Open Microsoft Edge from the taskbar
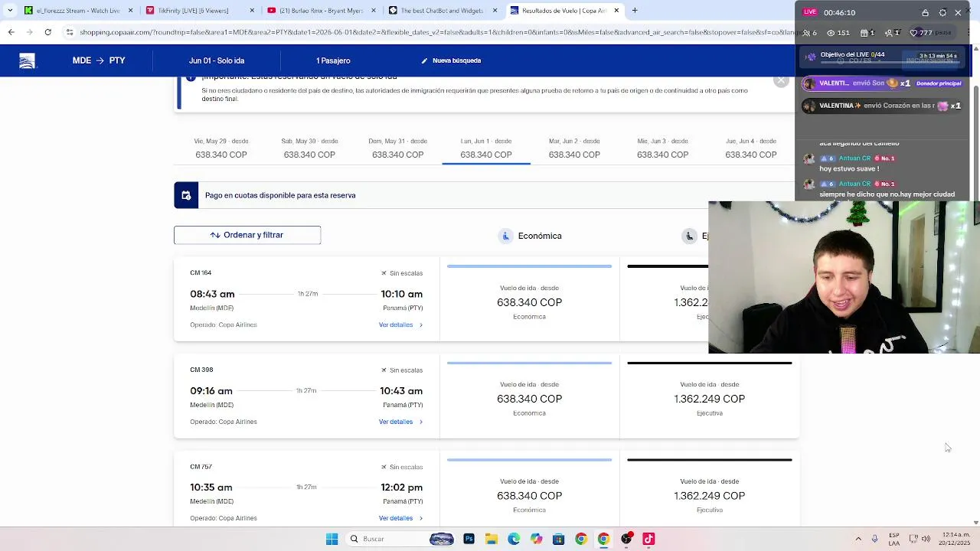Screen dimensions: 980x551 coord(514,539)
